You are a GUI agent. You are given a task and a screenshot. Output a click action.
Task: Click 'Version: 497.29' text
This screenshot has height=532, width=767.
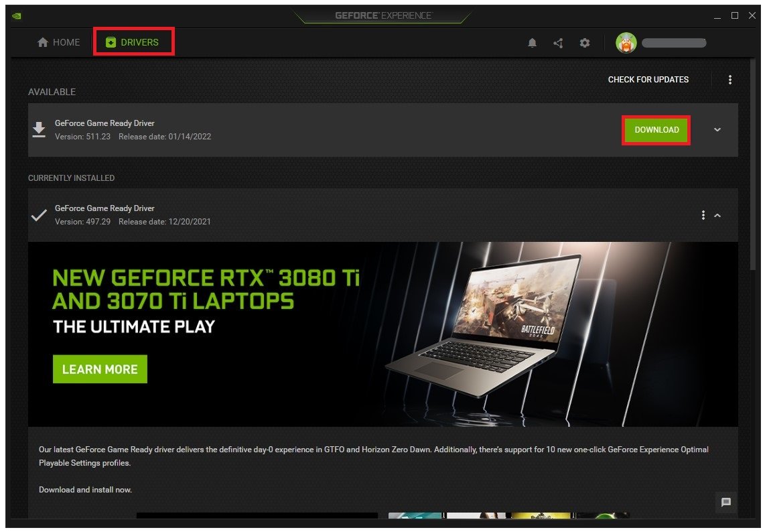pyautogui.click(x=82, y=222)
